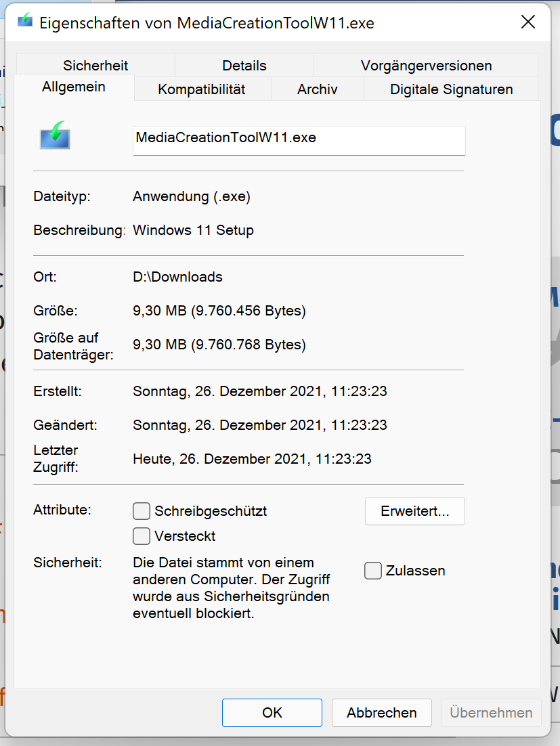Click the 'Dateityp:' label
Viewport: 560px width, 746px height.
pos(62,196)
